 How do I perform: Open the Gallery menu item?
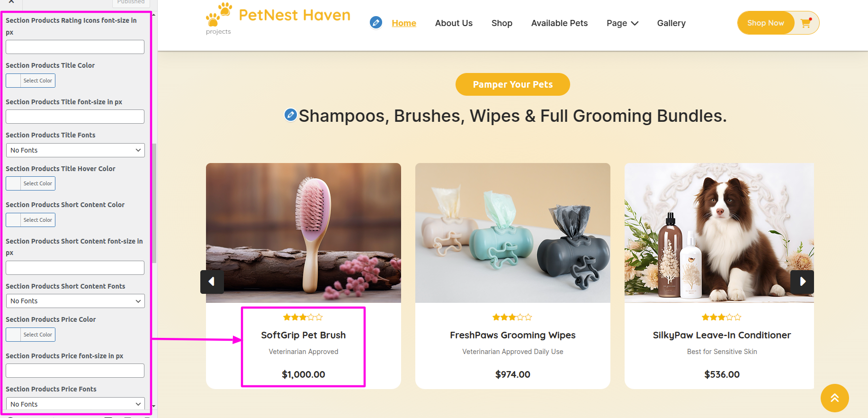671,23
